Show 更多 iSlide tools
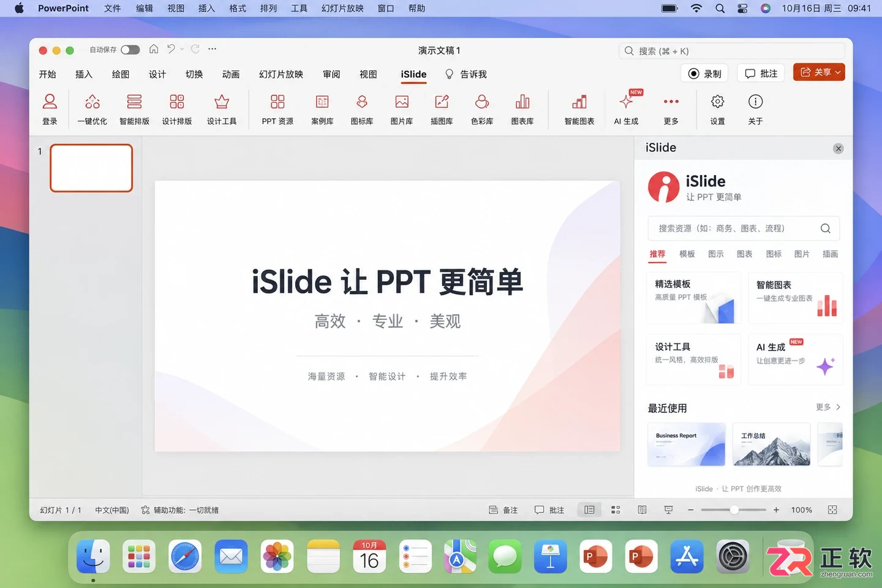 (x=671, y=108)
